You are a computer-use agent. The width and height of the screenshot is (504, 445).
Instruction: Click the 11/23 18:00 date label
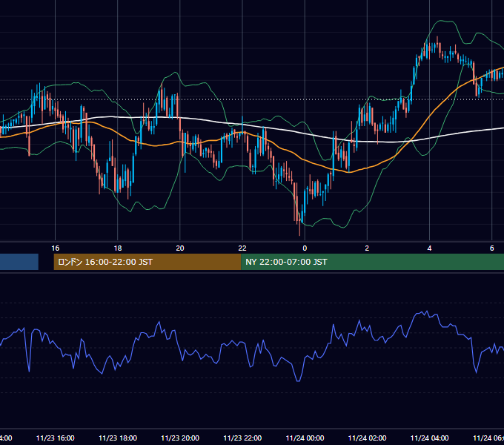pyautogui.click(x=118, y=438)
